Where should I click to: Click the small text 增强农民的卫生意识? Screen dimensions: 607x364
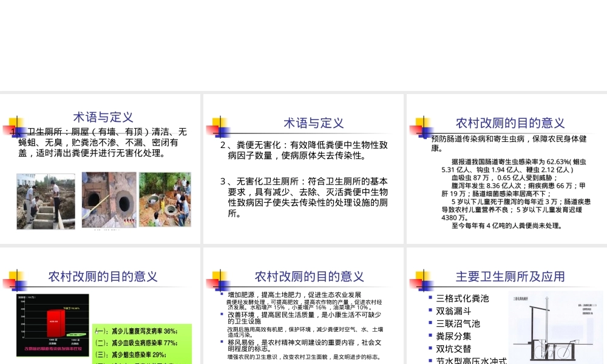click(x=304, y=357)
